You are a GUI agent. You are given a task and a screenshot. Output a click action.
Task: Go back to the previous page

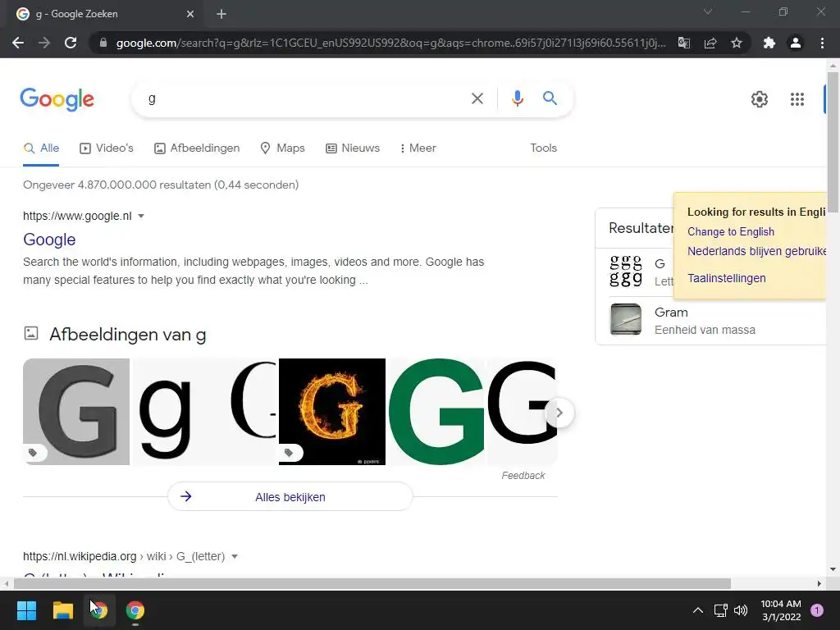click(x=18, y=43)
